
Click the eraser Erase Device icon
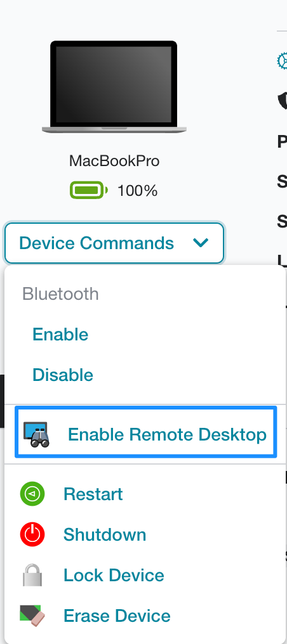click(32, 615)
